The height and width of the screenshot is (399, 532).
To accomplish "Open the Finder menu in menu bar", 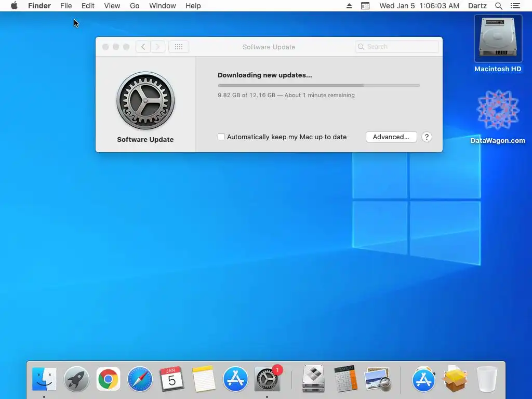I will [x=39, y=6].
